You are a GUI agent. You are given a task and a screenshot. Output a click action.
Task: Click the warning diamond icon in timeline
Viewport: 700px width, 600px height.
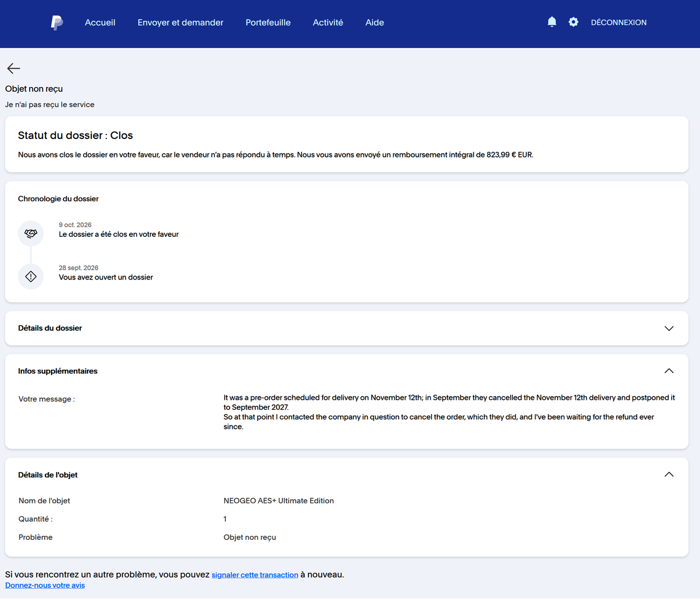(x=31, y=277)
